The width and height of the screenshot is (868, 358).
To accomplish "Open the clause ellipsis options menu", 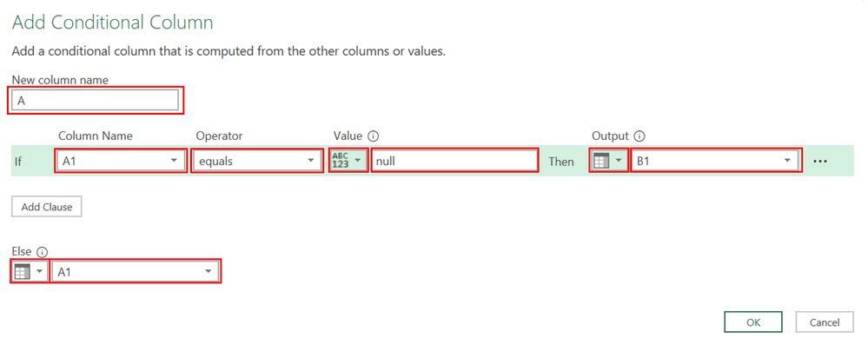I will click(820, 161).
